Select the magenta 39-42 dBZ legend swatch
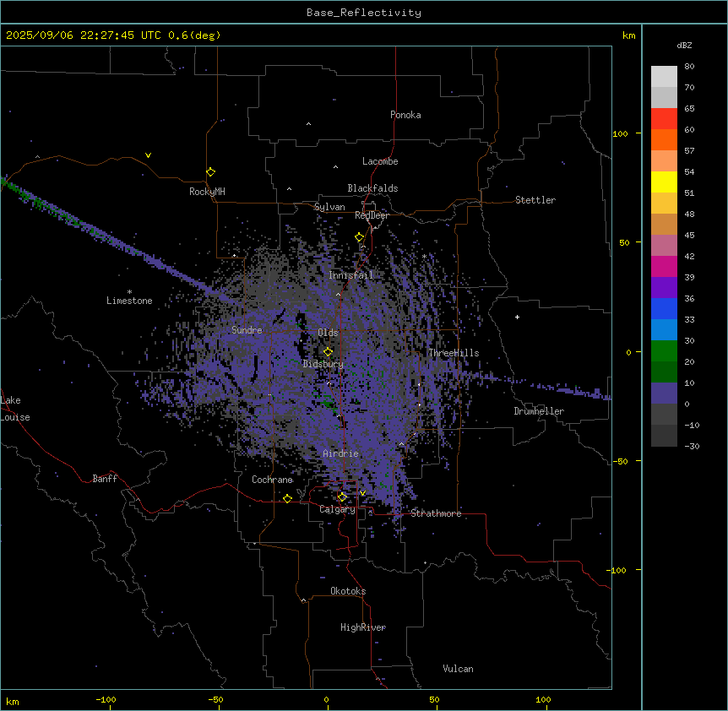The height and width of the screenshot is (711, 728). click(664, 266)
